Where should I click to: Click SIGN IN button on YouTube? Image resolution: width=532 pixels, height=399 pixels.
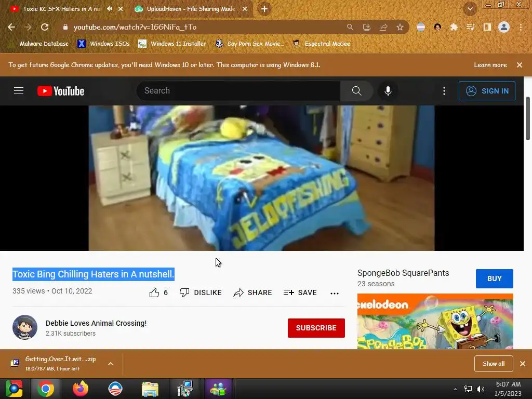point(487,91)
